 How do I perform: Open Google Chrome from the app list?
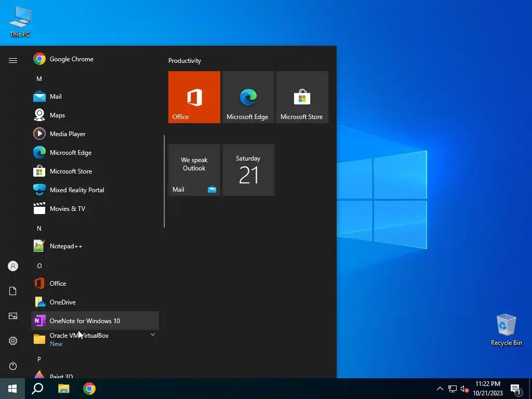95,59
